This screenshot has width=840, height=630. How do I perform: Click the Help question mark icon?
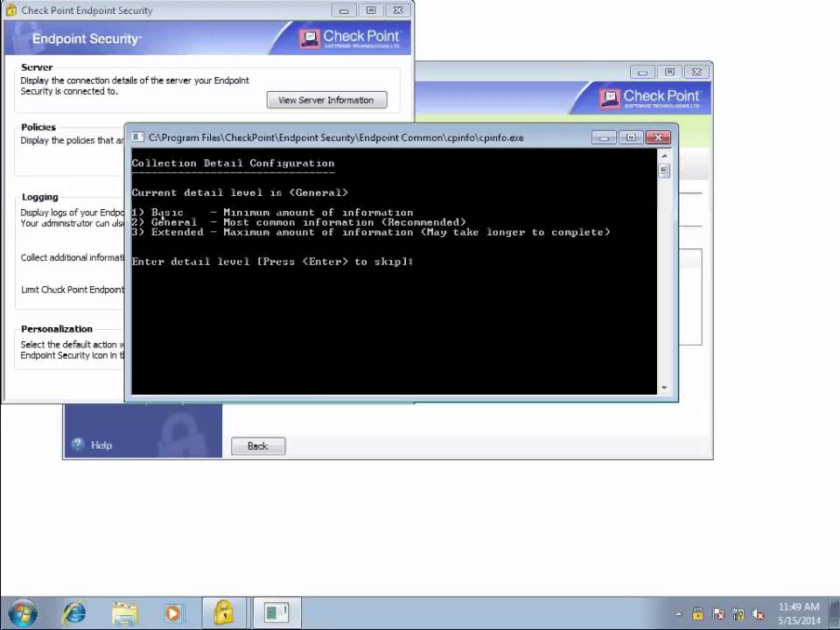coord(78,444)
